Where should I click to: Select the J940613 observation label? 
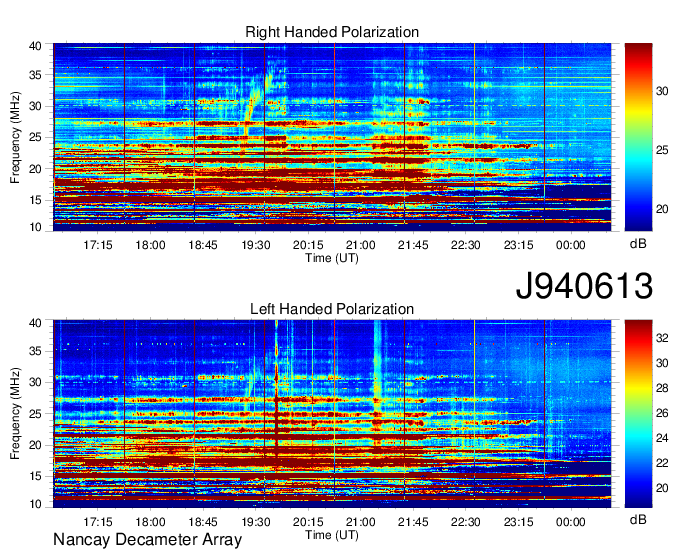pos(584,286)
